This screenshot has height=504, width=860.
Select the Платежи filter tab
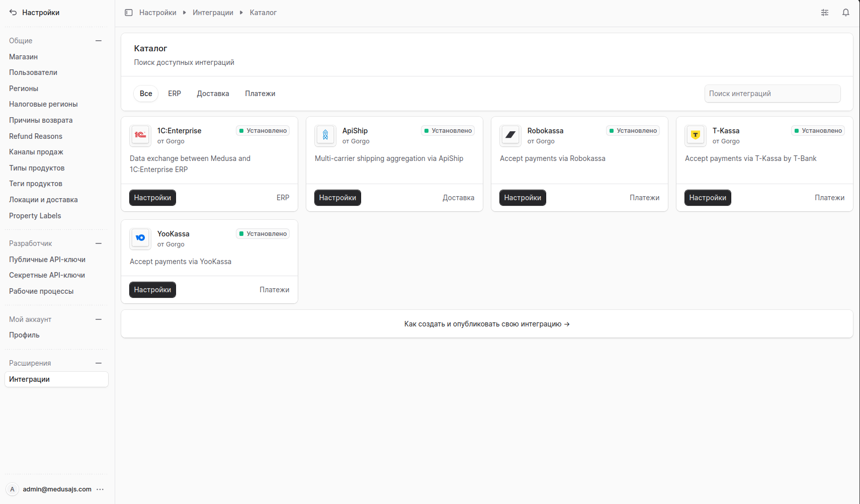[x=260, y=94]
